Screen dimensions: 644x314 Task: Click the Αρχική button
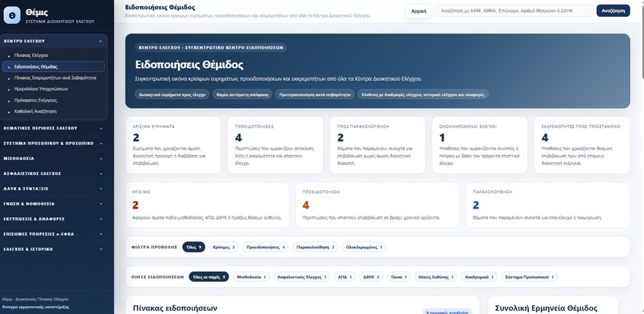click(x=419, y=11)
